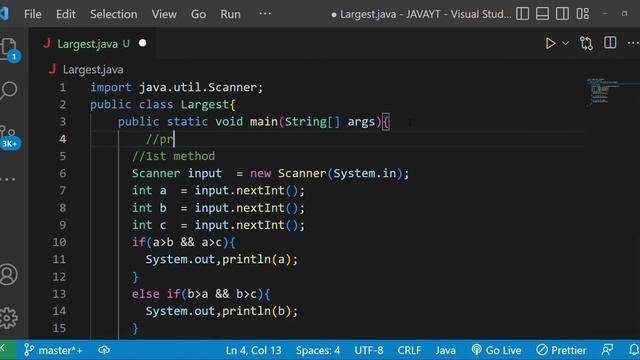640x360 pixels.
Task: Click the int b declaration line
Action: point(218,208)
